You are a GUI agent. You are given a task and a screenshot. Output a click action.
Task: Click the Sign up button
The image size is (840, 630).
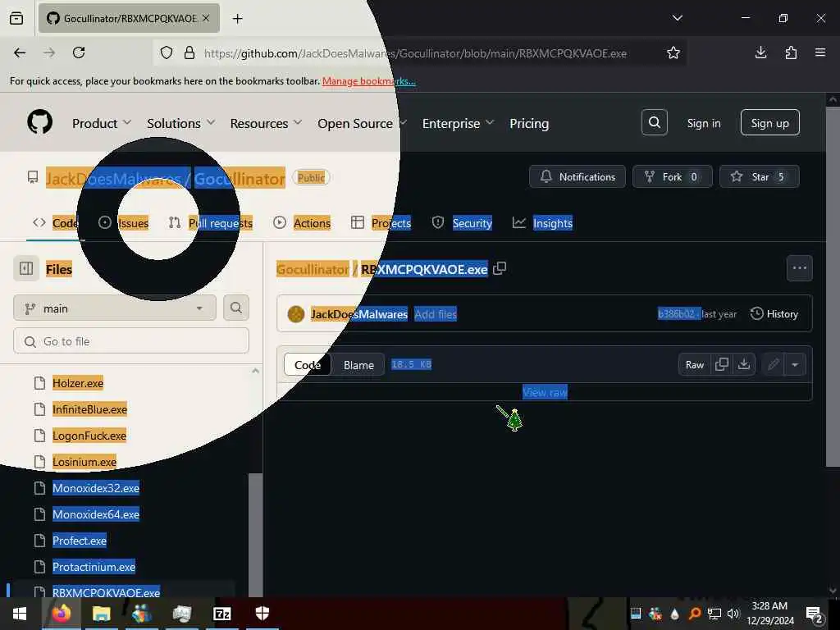coord(769,123)
